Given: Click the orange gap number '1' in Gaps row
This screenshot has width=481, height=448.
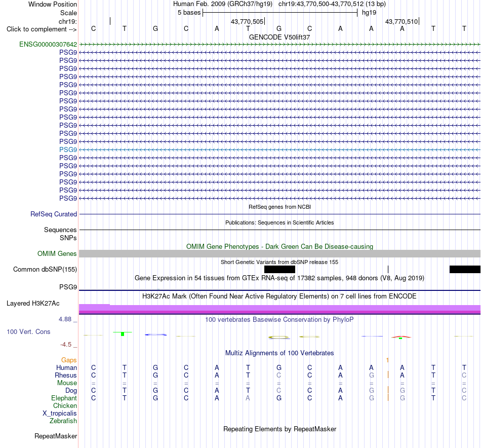Looking at the screenshot, I should point(387,360).
